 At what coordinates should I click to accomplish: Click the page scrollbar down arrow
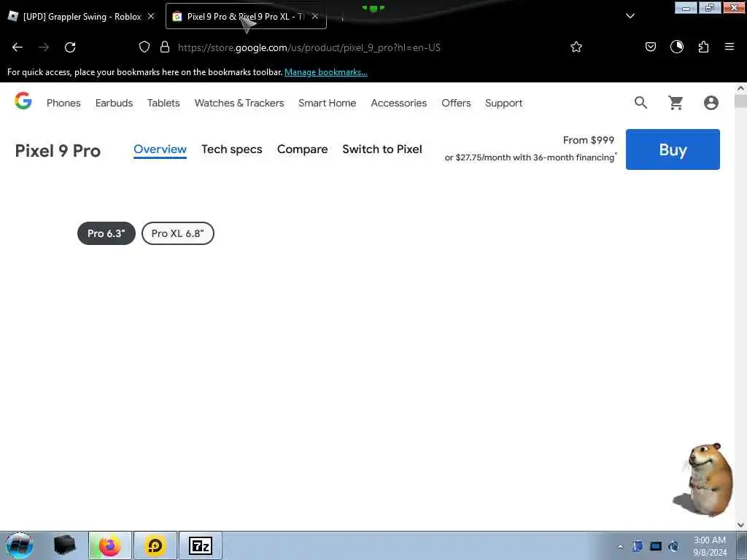[x=740, y=525]
